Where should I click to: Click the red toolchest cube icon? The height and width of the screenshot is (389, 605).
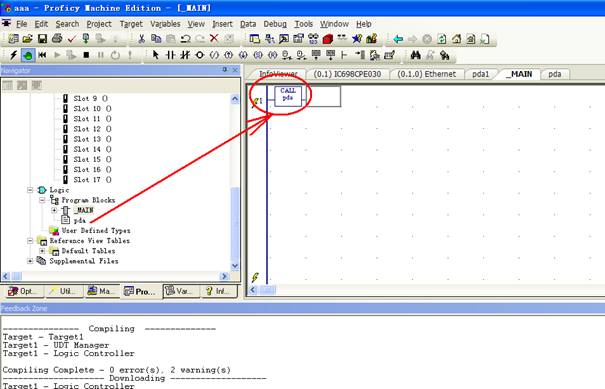point(328,39)
